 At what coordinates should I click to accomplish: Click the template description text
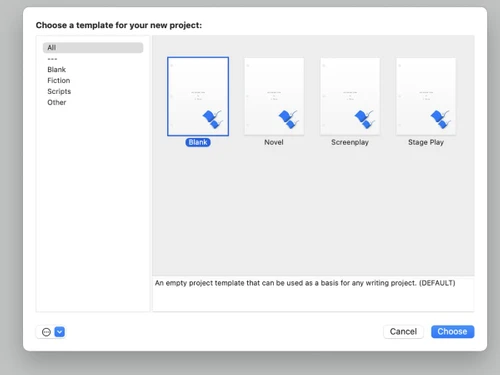305,283
